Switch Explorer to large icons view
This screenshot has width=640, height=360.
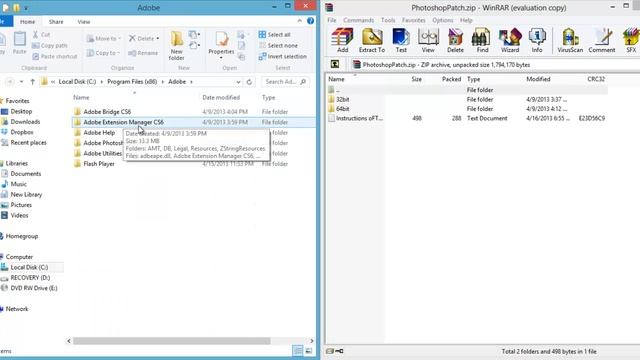(309, 351)
